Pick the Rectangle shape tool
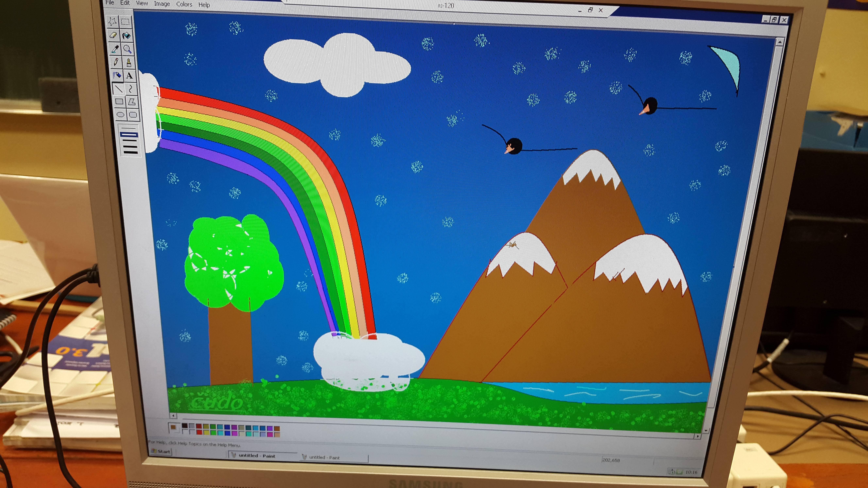The image size is (868, 488). coord(119,102)
